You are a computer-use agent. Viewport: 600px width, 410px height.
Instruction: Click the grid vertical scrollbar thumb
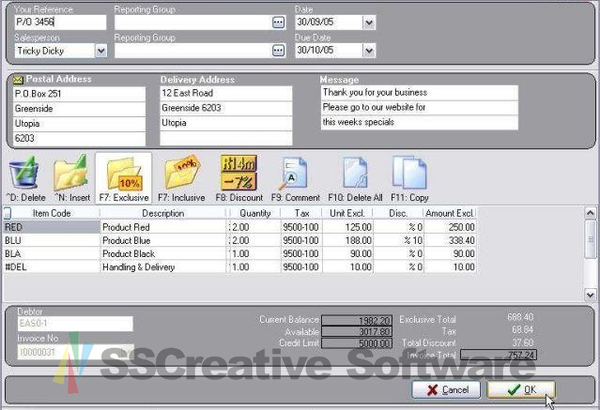[x=590, y=239]
